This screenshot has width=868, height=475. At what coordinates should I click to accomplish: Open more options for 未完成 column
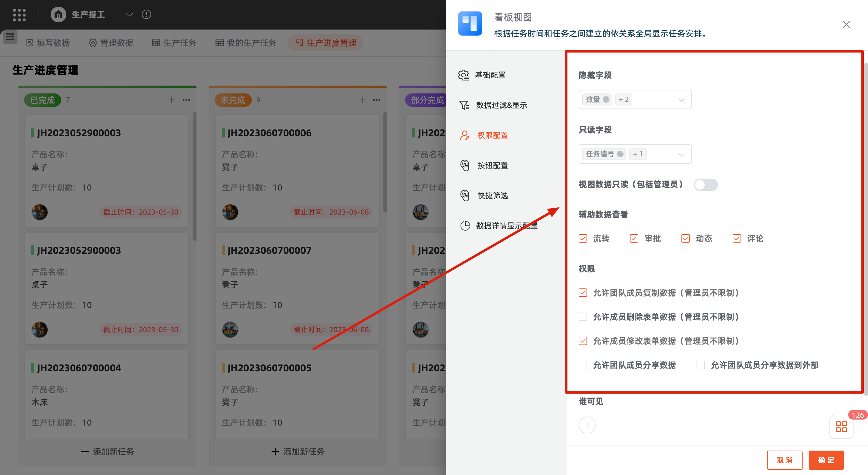pos(377,100)
